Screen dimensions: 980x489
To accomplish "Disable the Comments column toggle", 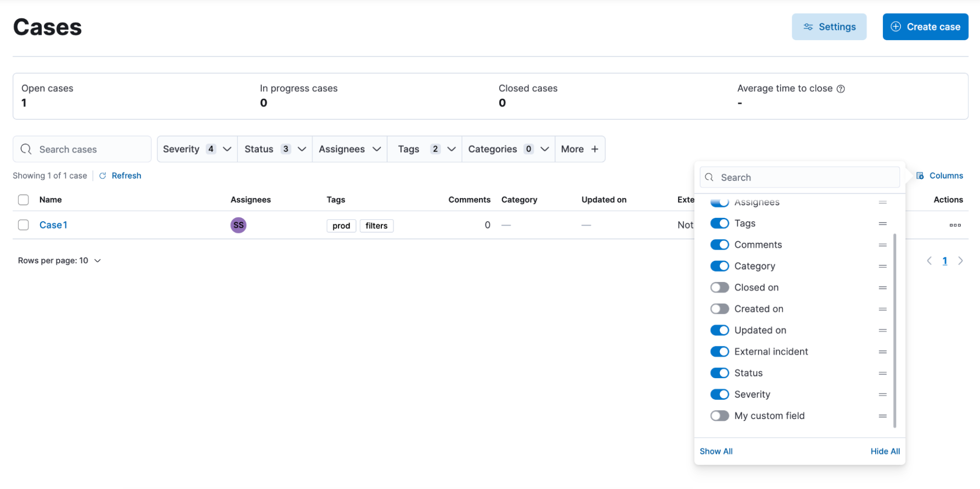I will [719, 245].
